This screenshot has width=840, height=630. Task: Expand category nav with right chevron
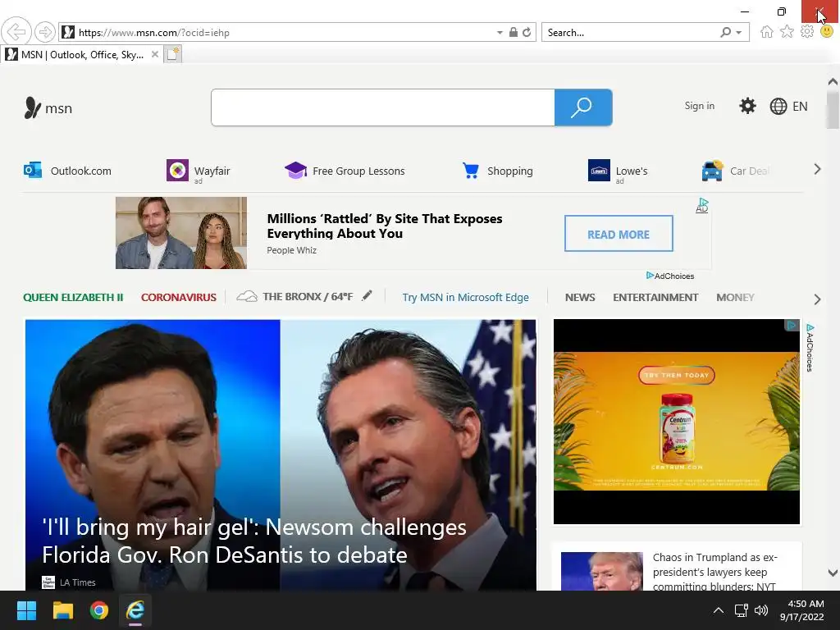point(817,299)
